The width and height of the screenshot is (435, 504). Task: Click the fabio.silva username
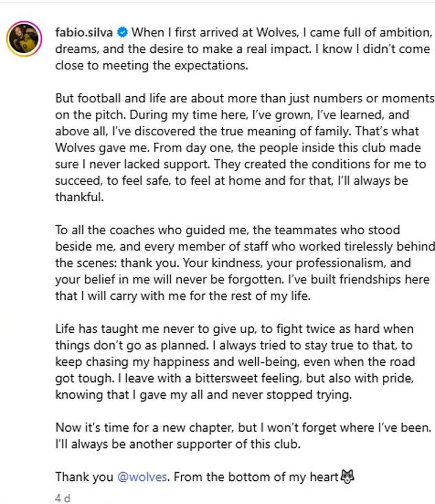(x=84, y=32)
